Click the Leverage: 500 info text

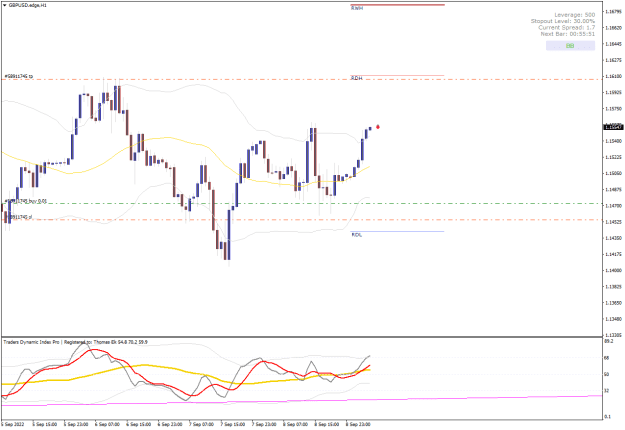click(574, 15)
